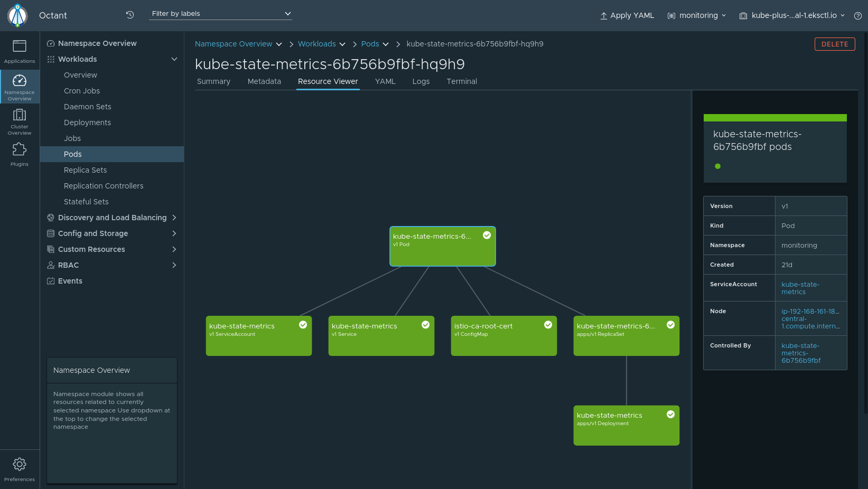This screenshot has width=868, height=489.
Task: Click Custom Resources icon
Action: [x=51, y=249]
